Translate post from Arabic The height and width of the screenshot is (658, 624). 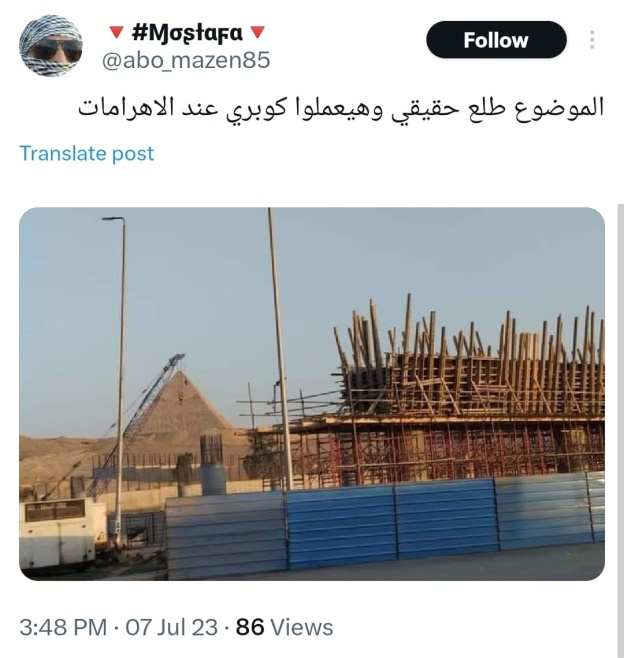[x=86, y=153]
